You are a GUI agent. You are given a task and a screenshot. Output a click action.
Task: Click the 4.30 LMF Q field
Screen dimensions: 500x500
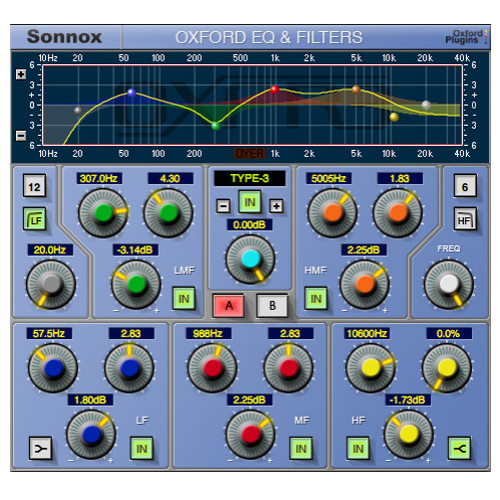(170, 178)
